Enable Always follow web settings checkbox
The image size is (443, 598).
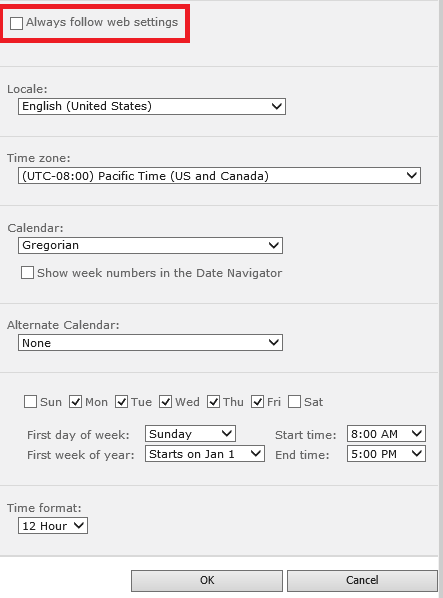click(x=16, y=23)
